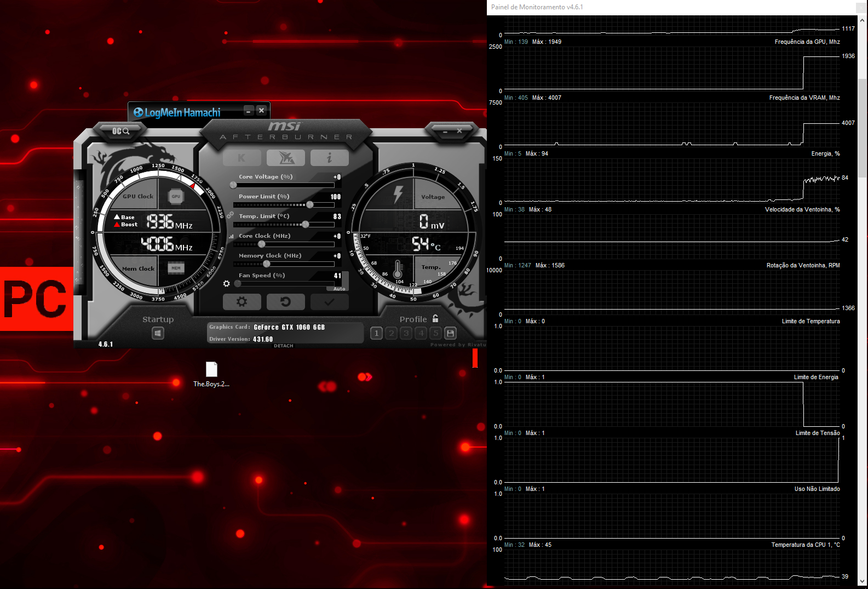The image size is (868, 589).
Task: Select The.Boys.2... file on the desktop
Action: (211, 374)
